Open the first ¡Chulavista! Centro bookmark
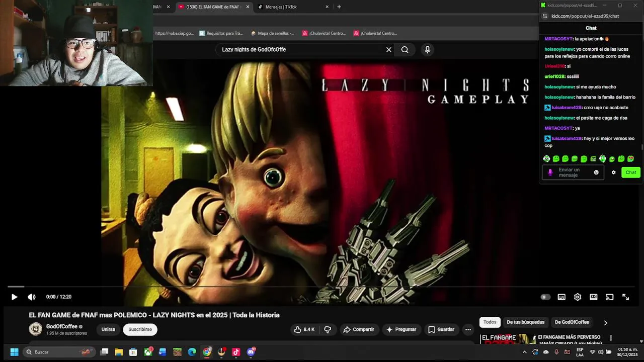644x362 pixels. 324,33
